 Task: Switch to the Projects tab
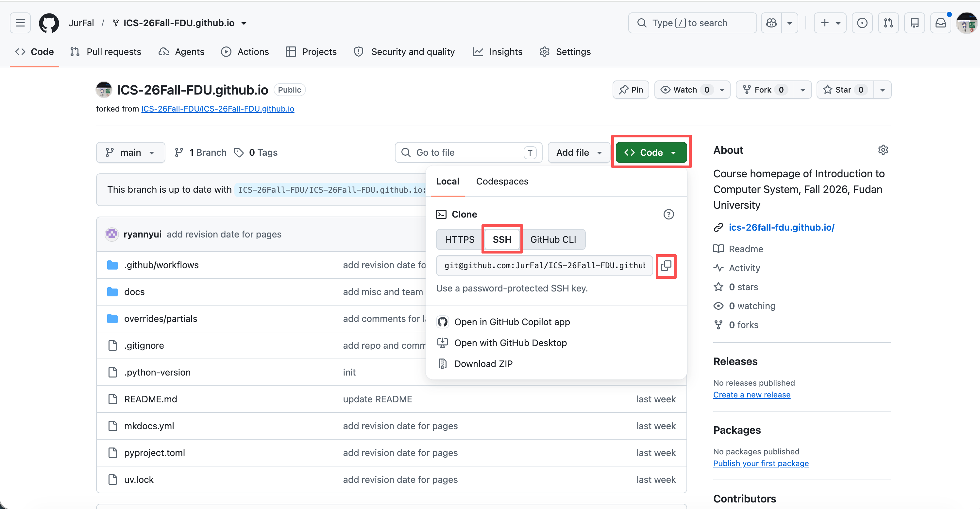click(x=311, y=52)
